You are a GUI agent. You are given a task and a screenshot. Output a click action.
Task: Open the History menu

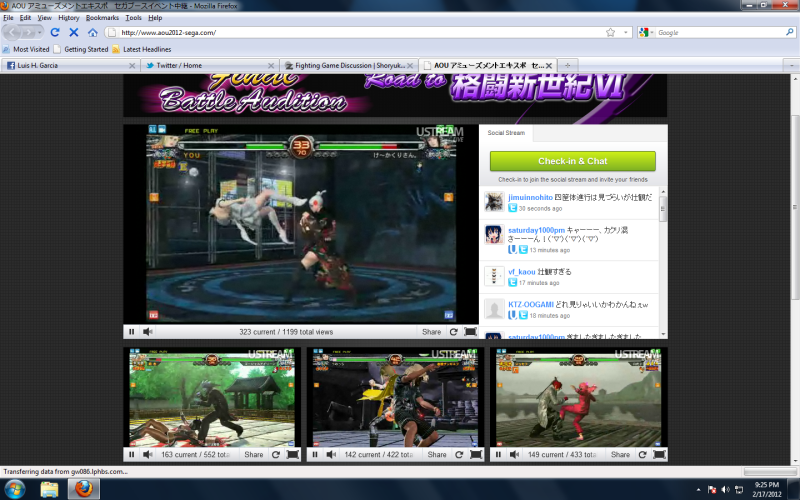[68, 17]
